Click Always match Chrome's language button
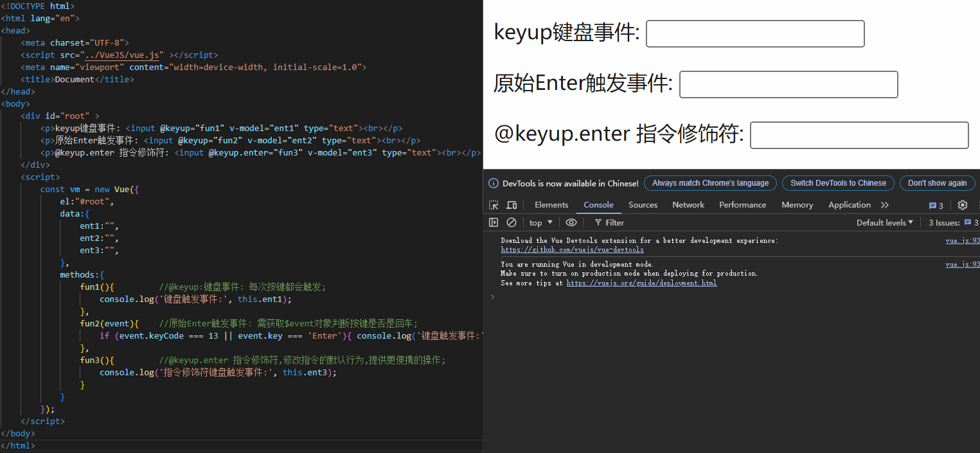The width and height of the screenshot is (980, 453). (710, 183)
